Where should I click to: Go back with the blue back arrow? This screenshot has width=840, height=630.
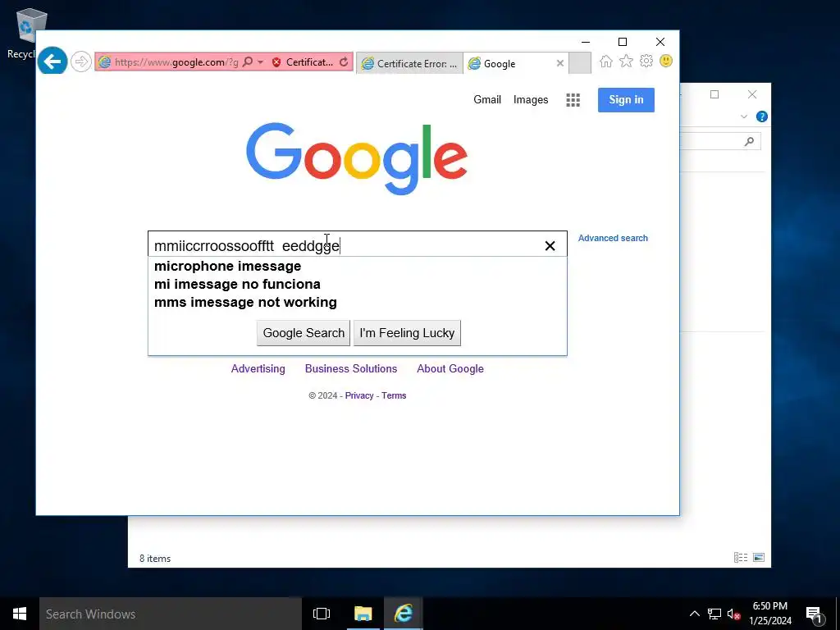coord(52,61)
